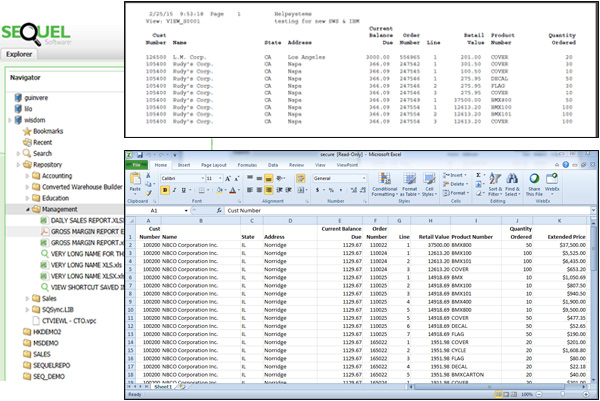Click the formula bar showing Cust Number
This screenshot has width=600, height=401.
(407, 210)
